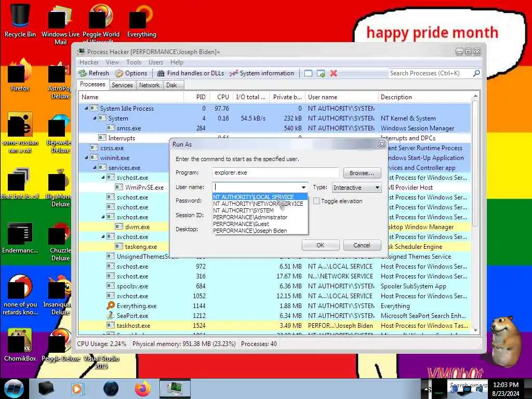
Task: Select the SeaPort.exe process icon
Action: [x=111, y=315]
